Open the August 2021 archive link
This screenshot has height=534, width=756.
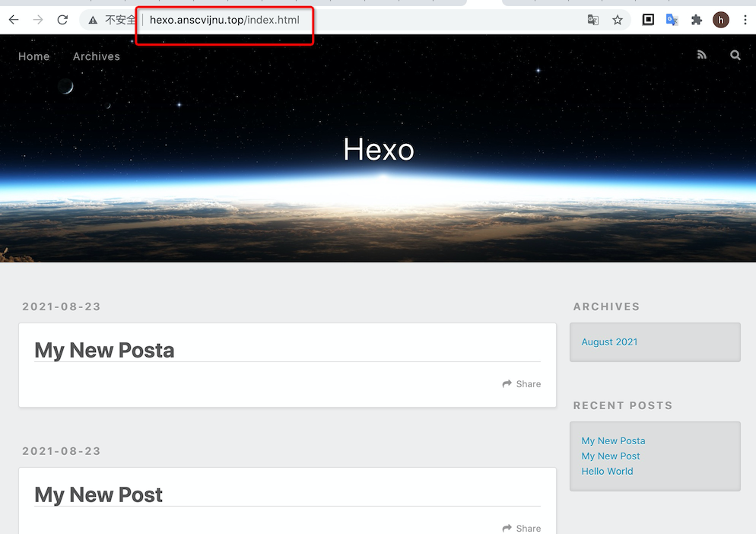click(609, 342)
